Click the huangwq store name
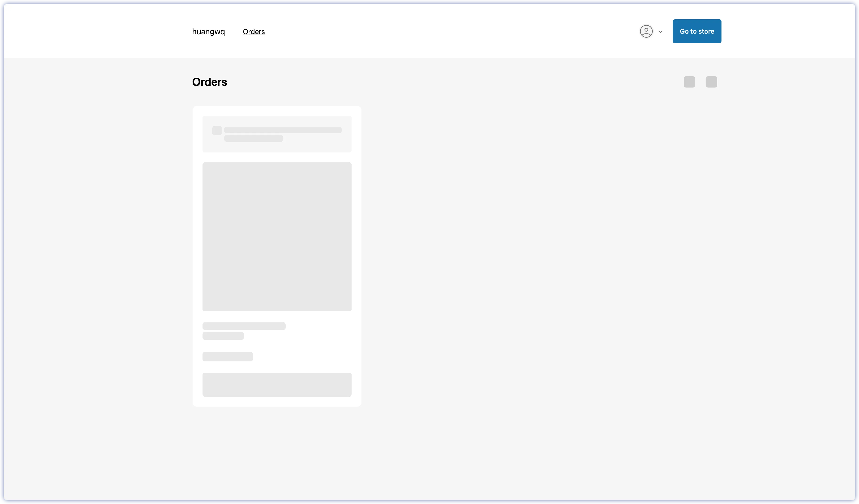This screenshot has height=504, width=859. click(x=208, y=32)
